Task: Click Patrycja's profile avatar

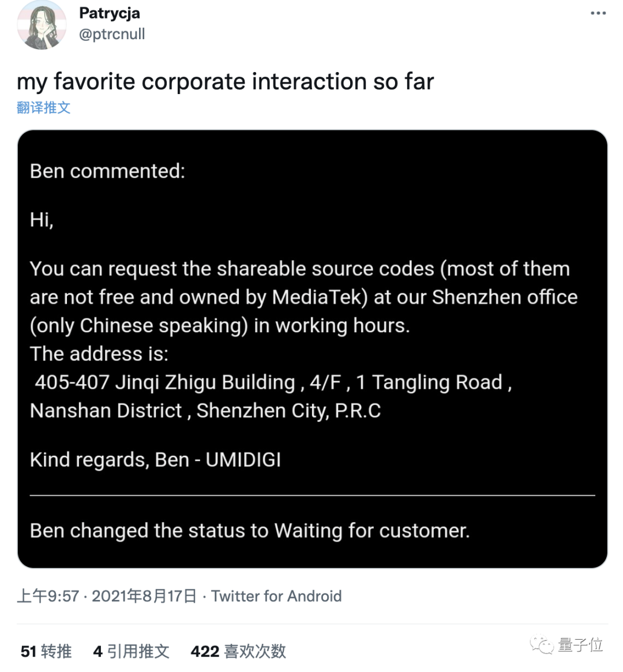Action: click(x=42, y=25)
